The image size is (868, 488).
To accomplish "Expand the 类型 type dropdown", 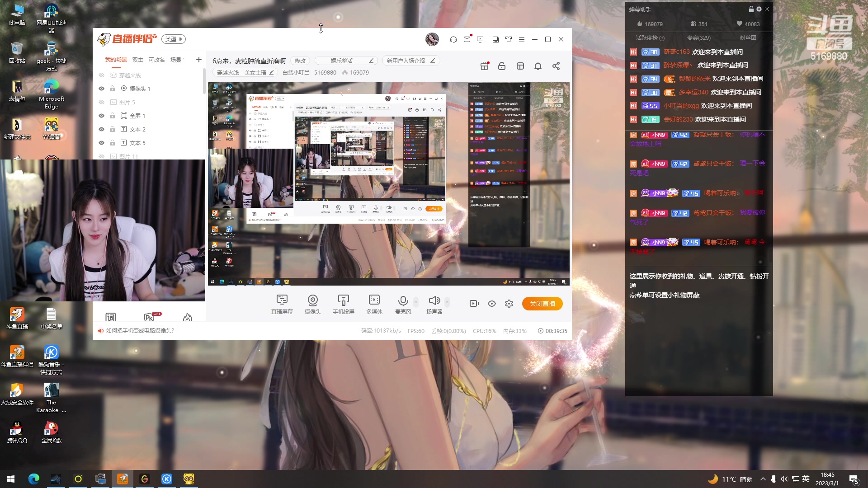I will [x=174, y=39].
